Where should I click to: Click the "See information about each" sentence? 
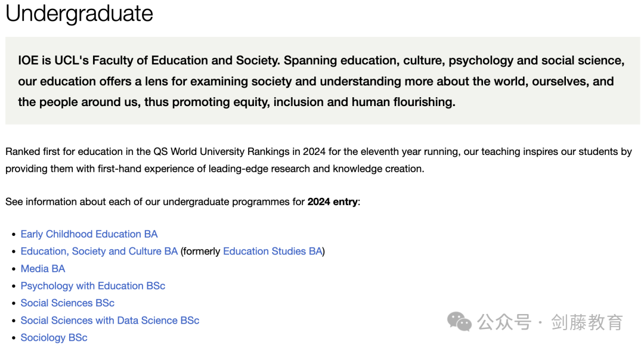pyautogui.click(x=183, y=201)
